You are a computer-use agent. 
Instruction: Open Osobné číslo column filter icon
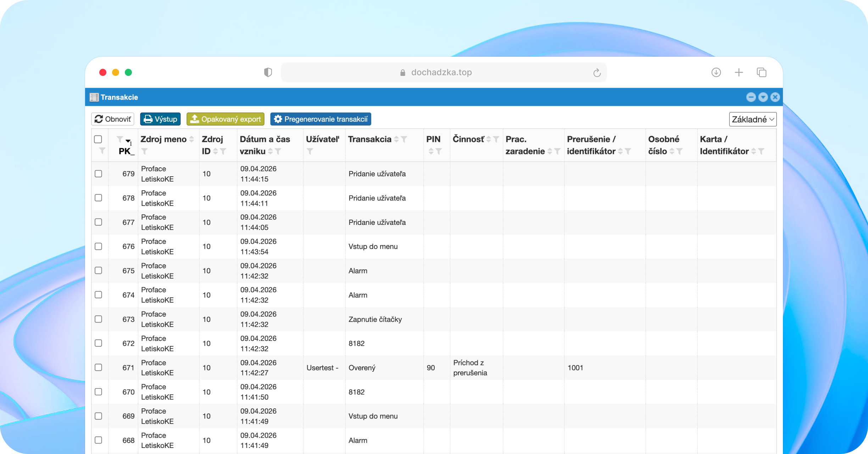679,151
